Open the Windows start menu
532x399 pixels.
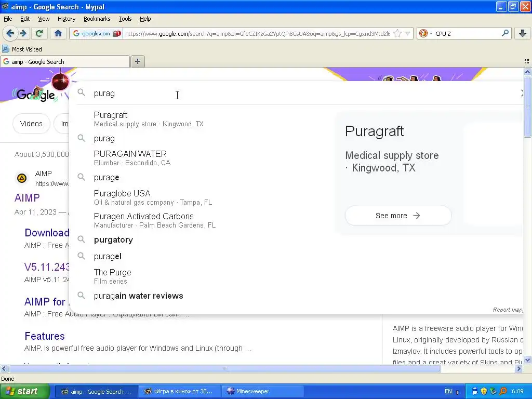[25, 391]
